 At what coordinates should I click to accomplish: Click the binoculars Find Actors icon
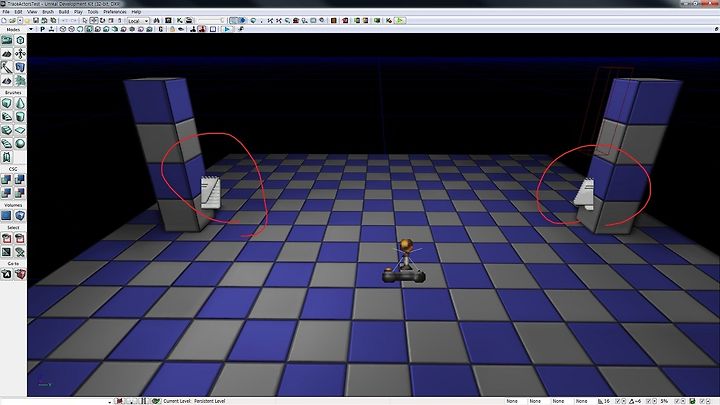tap(157, 21)
